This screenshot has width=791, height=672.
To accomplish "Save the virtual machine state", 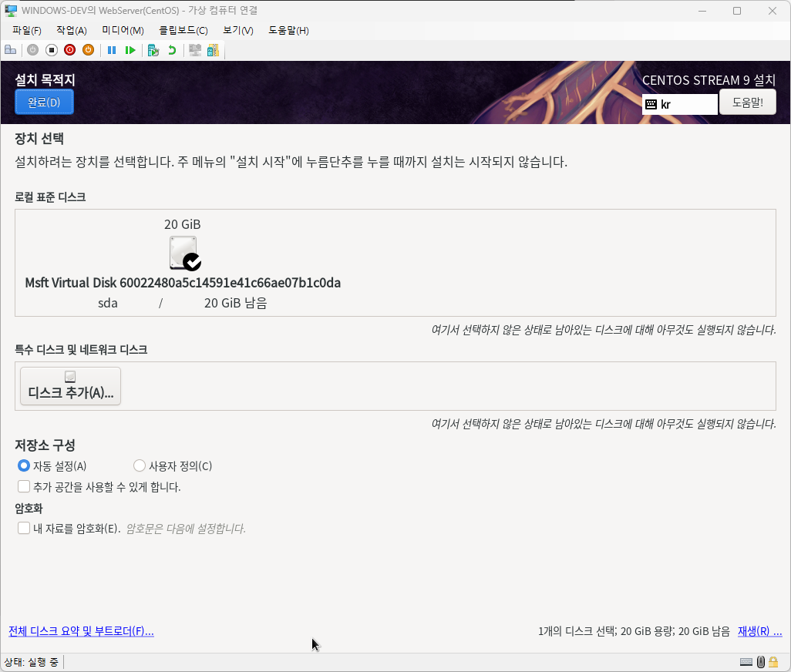I will [88, 50].
